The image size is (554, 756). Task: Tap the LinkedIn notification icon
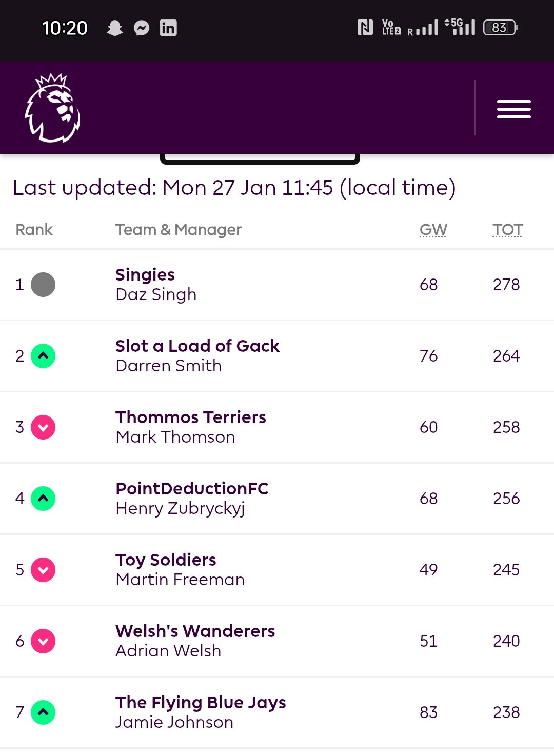point(168,28)
